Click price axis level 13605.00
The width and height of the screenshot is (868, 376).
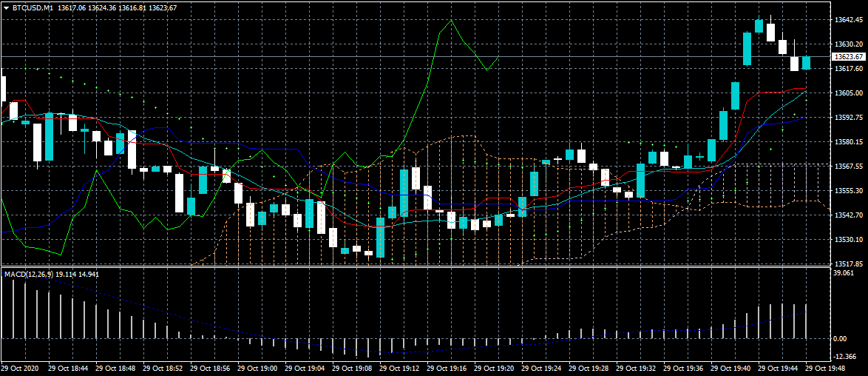[x=849, y=93]
